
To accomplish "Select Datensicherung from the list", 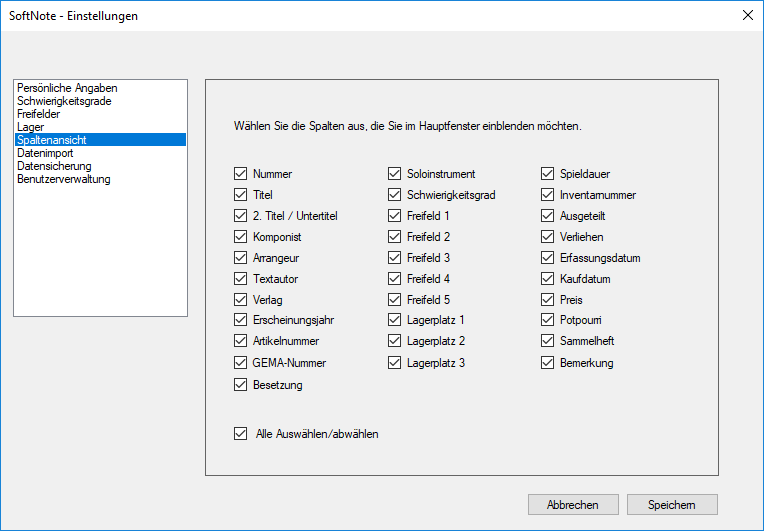I will [54, 166].
